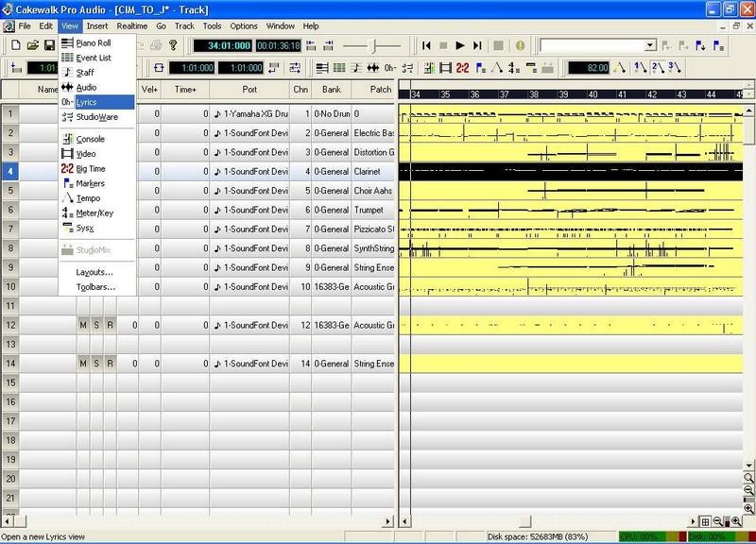
Task: Expand the marker dropdown combo box
Action: click(x=650, y=45)
